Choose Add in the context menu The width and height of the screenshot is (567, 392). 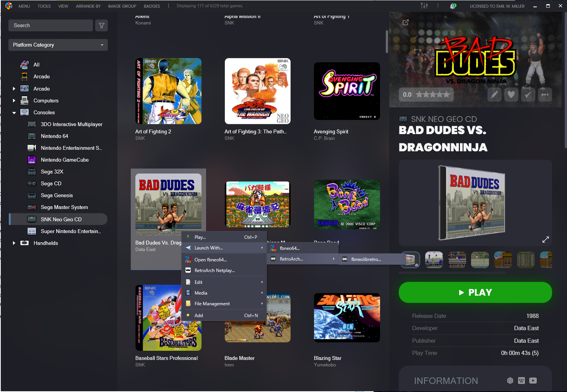point(224,315)
